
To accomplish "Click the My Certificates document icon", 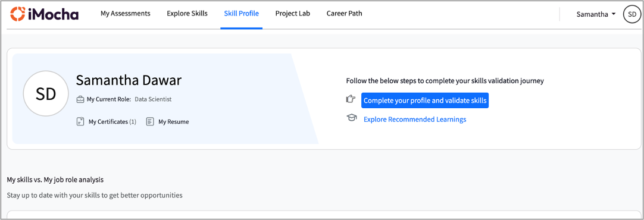I will coord(80,121).
